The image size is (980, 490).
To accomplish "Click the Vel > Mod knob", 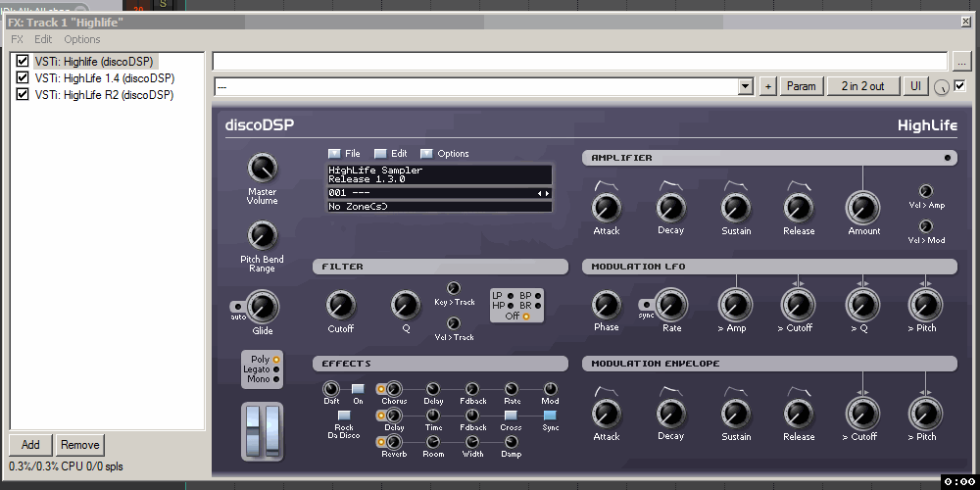I will click(926, 226).
